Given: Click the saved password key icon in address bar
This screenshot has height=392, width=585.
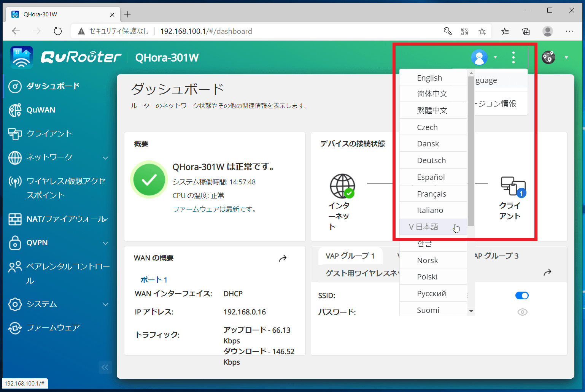Looking at the screenshot, I should point(448,31).
